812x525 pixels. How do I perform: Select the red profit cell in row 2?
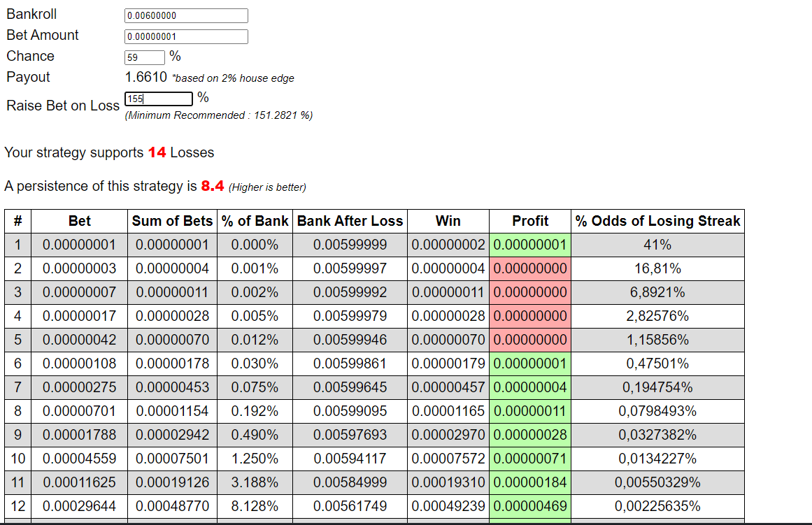530,268
